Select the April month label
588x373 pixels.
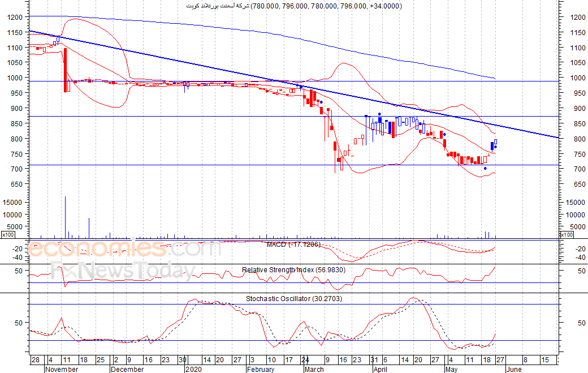(x=381, y=369)
